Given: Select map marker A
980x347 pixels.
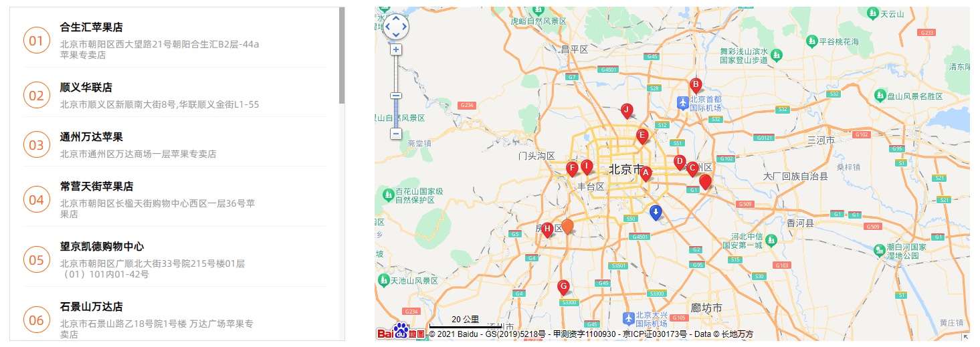Looking at the screenshot, I should (x=646, y=173).
